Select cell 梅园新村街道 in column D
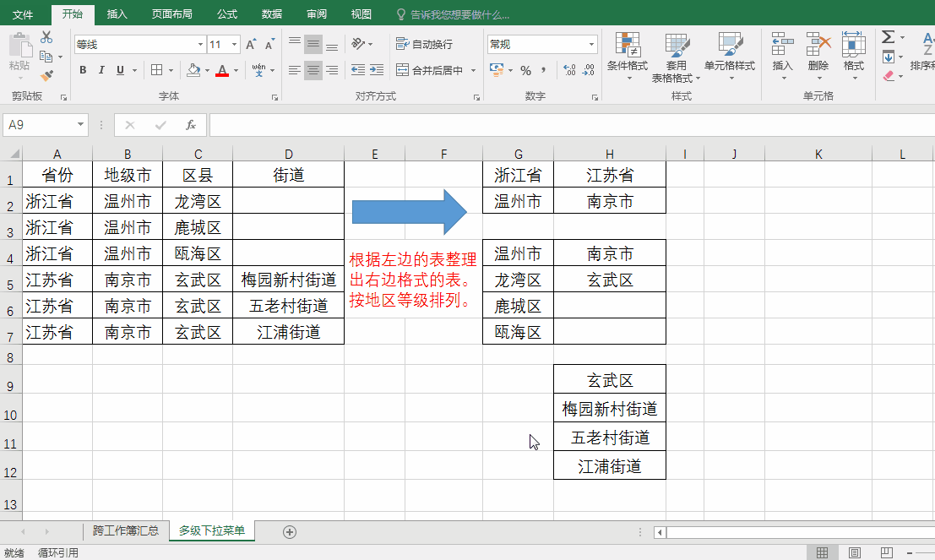Viewport: 935px width, 560px height. [x=289, y=280]
